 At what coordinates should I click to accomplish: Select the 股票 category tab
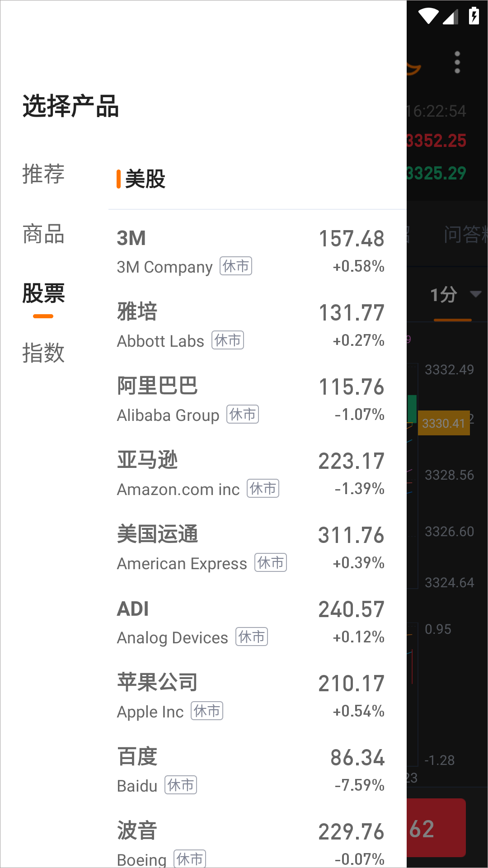43,293
